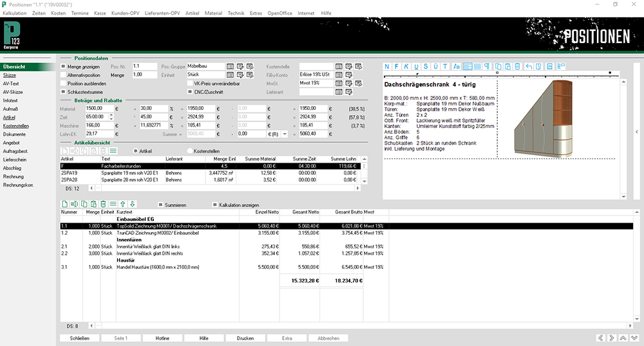This screenshot has height=346, width=644.
Task: Click the underline (U) formatting icon
Action: click(x=417, y=66)
